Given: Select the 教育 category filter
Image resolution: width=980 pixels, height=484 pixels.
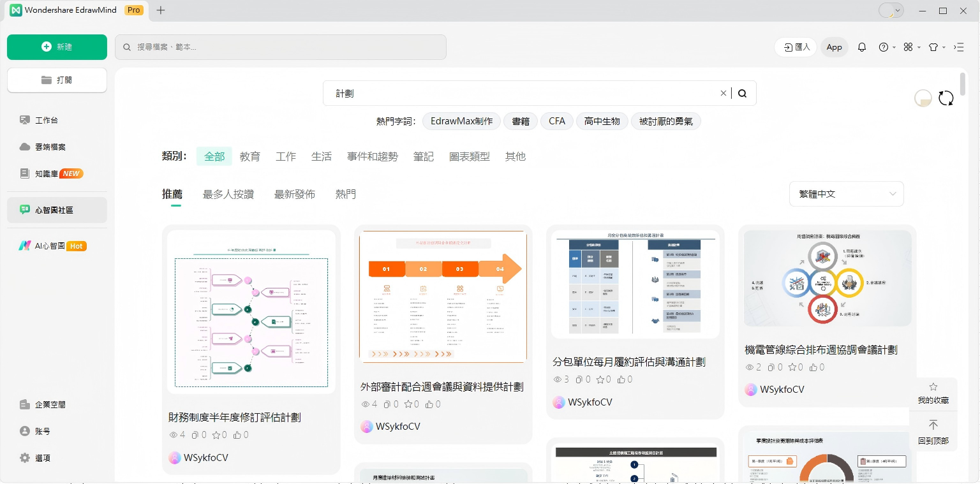Looking at the screenshot, I should (x=250, y=156).
